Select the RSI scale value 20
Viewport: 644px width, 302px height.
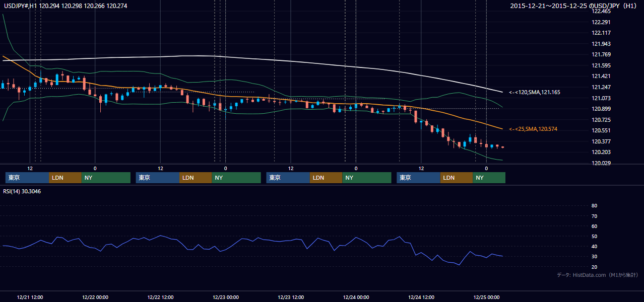coord(594,267)
